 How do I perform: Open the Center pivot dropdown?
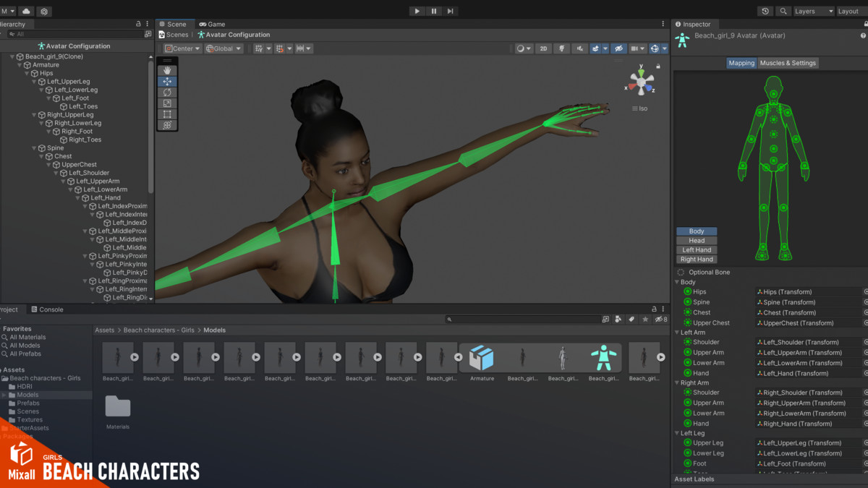(x=183, y=48)
